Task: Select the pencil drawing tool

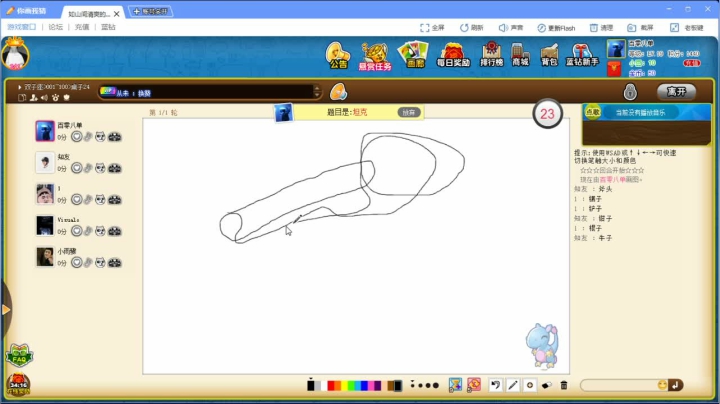Action: (512, 385)
